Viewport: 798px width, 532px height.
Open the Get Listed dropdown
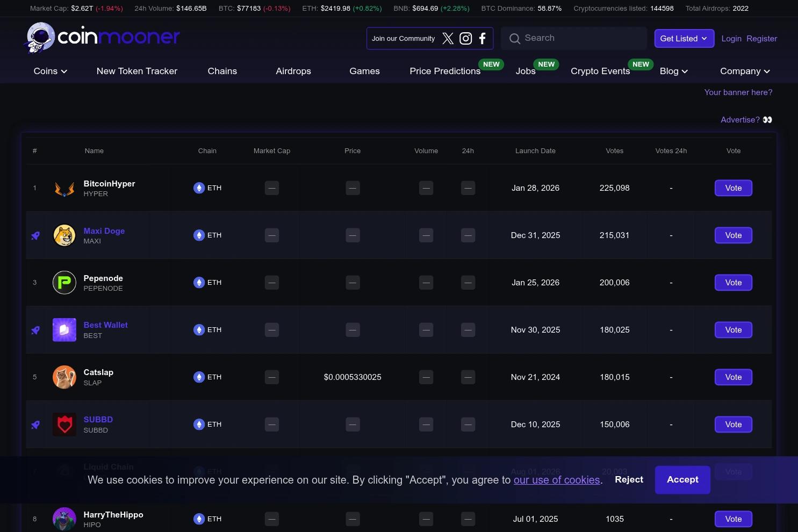pyautogui.click(x=684, y=39)
